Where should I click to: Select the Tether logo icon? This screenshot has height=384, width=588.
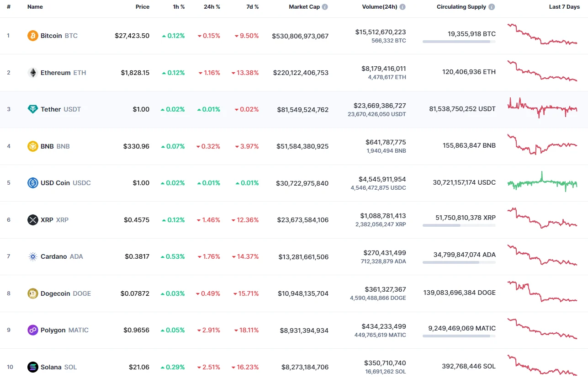[32, 109]
